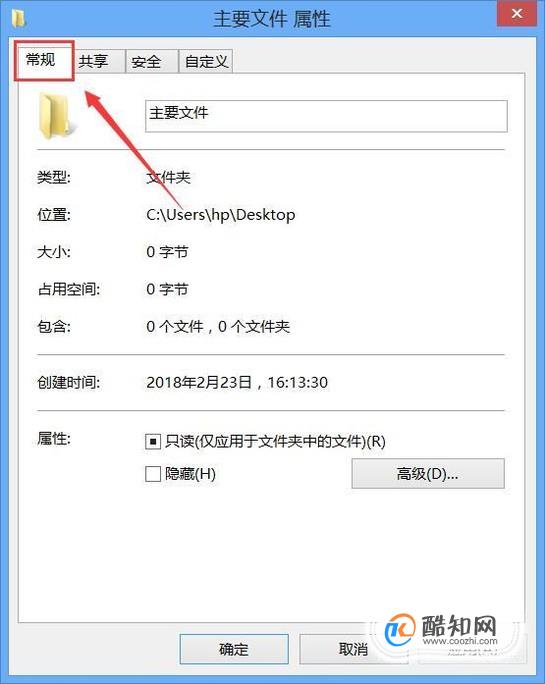
Task: Click the 酷知网 logo watermark
Action: 441,630
